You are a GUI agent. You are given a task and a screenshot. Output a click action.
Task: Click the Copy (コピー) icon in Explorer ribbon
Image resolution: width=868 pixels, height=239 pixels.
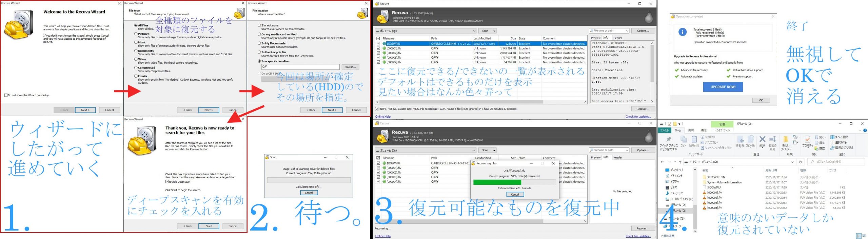(683, 139)
